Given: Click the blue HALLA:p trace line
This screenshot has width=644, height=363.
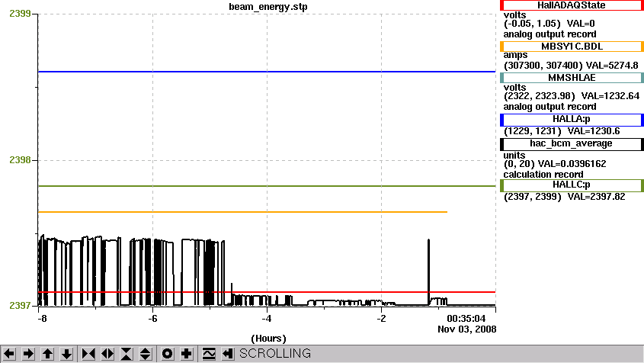Looking at the screenshot, I should pos(267,72).
